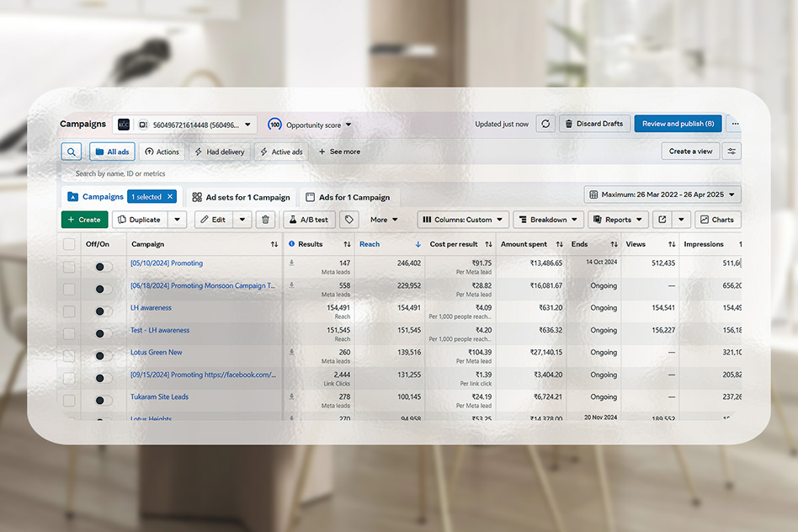798x532 pixels.
Task: Check the LH awareness row checkbox
Action: [69, 311]
